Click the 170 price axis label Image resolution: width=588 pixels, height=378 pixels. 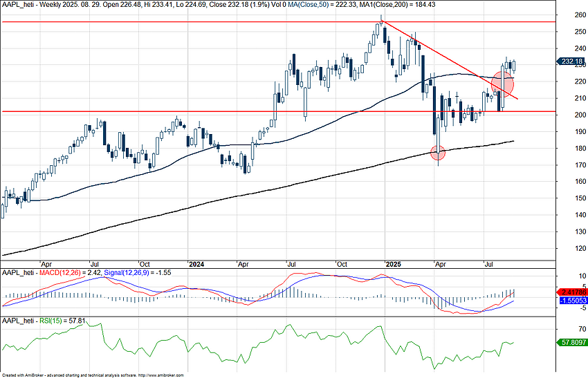580,165
